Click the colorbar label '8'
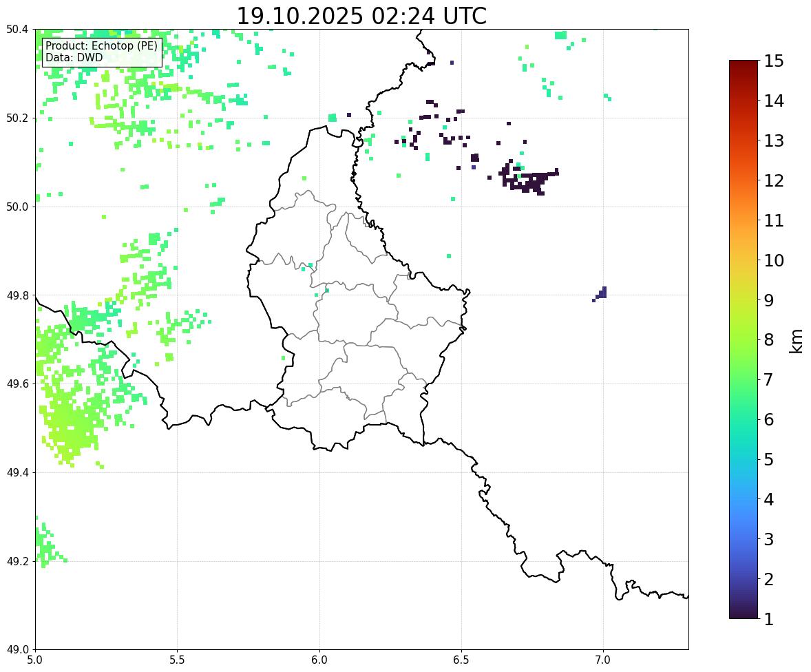 pos(768,340)
